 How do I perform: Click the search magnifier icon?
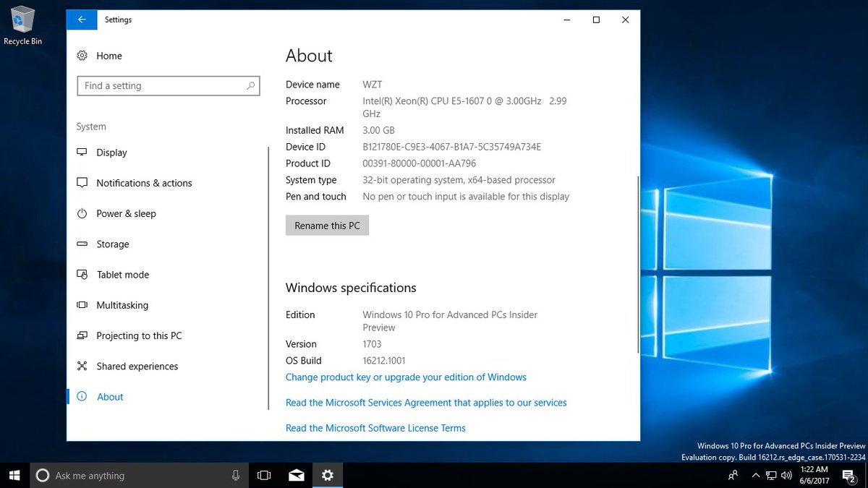(251, 85)
